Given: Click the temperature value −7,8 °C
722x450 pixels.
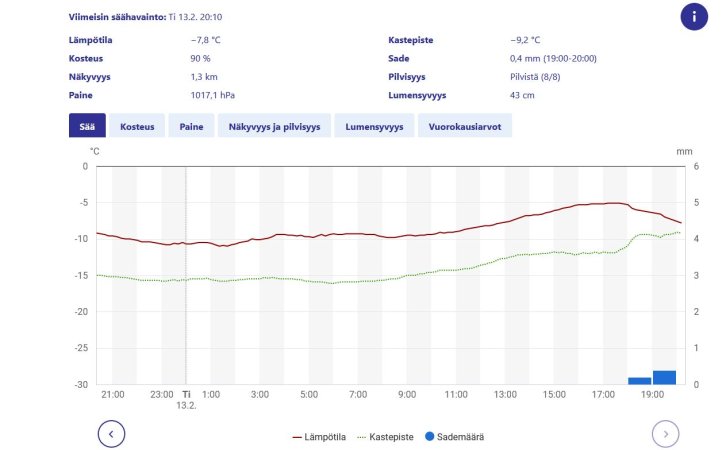Looking at the screenshot, I should point(205,40).
